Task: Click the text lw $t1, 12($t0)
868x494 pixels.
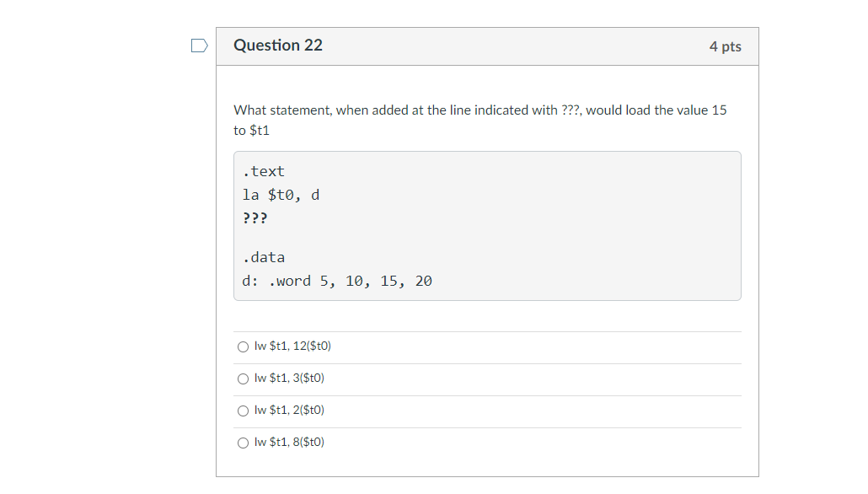Action: point(292,346)
